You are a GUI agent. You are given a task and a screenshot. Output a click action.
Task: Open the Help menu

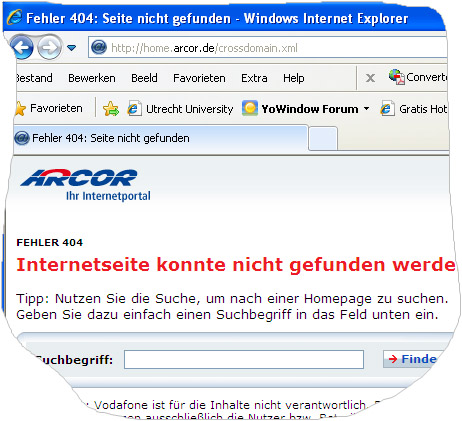pos(293,78)
